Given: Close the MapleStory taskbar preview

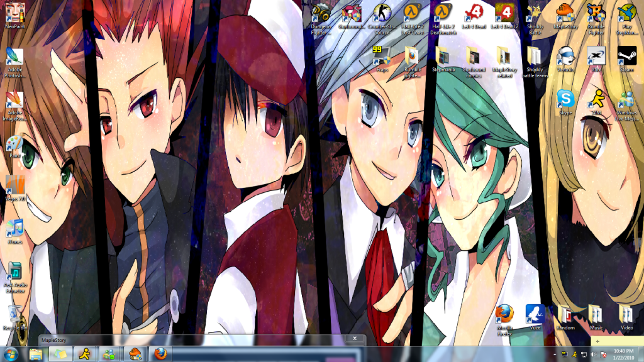Looking at the screenshot, I should tap(355, 339).
